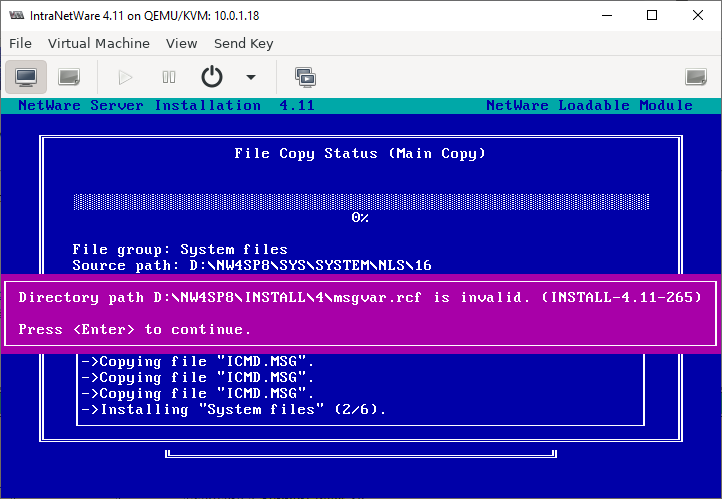Screen dimensions: 722x499
Task: Power on the virtual machine
Action: [x=125, y=77]
